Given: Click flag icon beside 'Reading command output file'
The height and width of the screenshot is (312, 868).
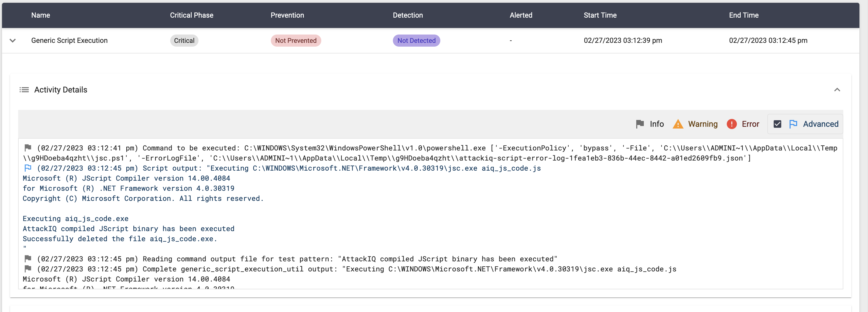Looking at the screenshot, I should point(28,259).
